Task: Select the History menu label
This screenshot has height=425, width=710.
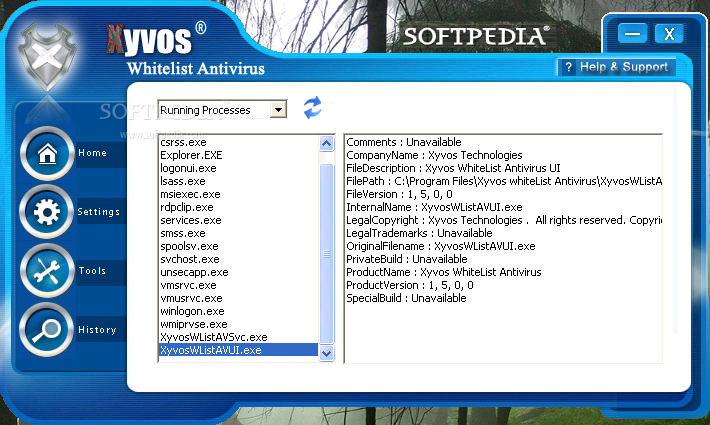Action: click(97, 329)
